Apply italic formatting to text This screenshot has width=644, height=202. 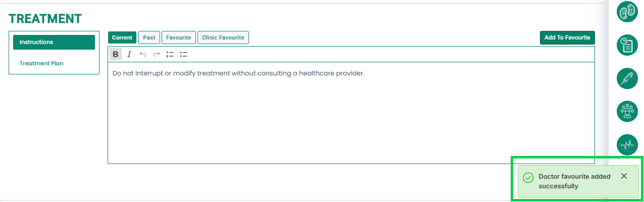pyautogui.click(x=129, y=54)
